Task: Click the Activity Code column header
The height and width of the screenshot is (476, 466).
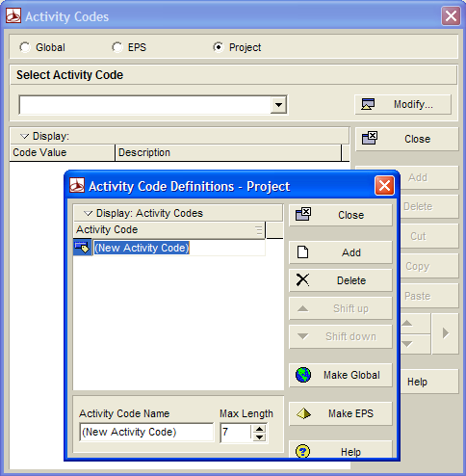Action: coord(169,230)
